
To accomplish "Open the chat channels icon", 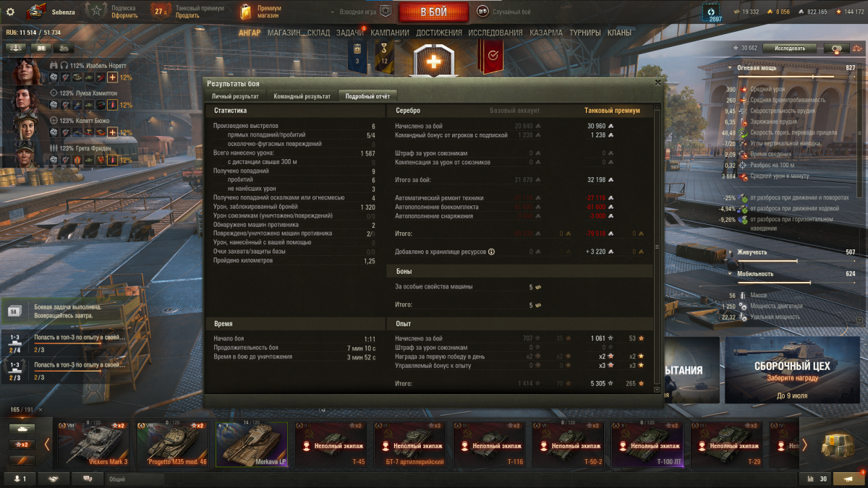I will click(x=88, y=479).
